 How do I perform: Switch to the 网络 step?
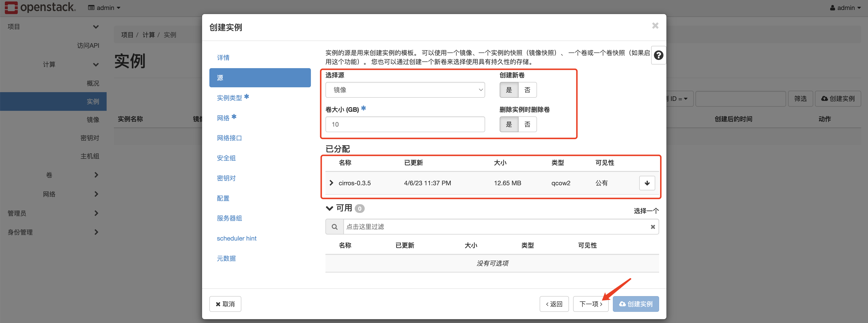coord(223,117)
